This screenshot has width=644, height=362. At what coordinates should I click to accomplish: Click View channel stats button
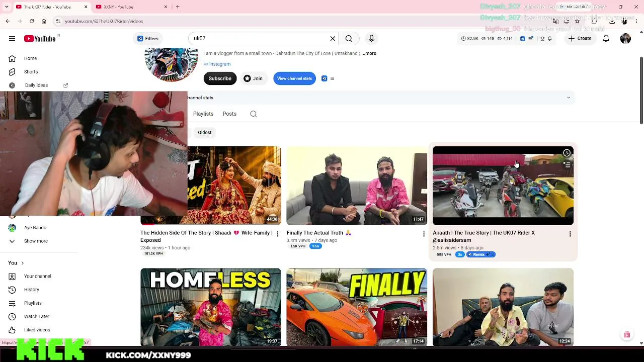tap(294, 78)
